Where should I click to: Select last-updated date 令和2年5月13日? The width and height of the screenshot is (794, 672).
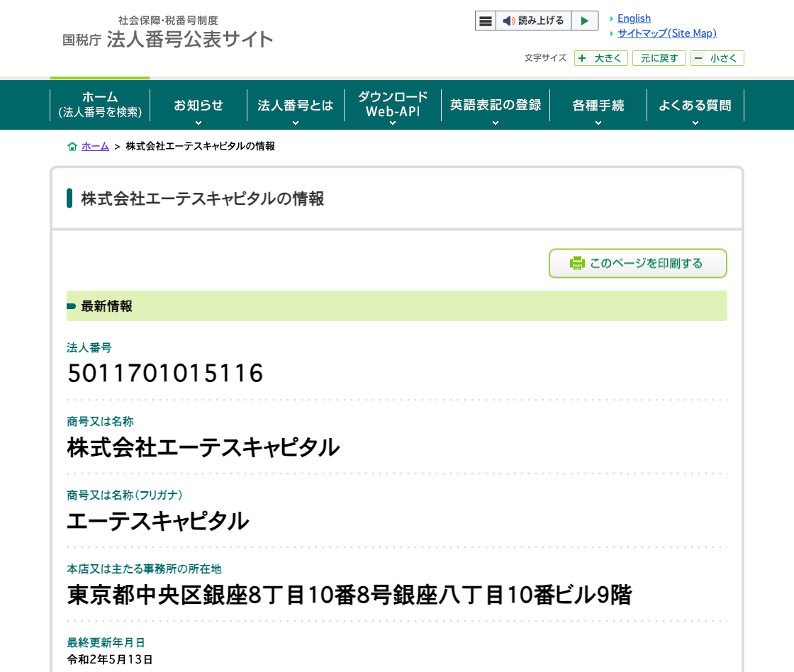click(109, 659)
